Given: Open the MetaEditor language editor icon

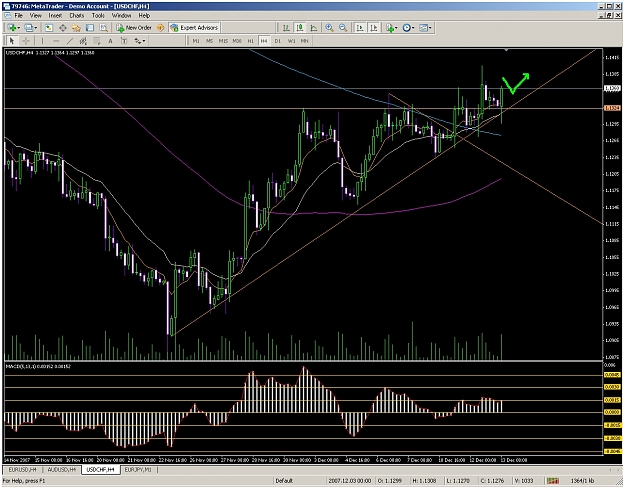Looking at the screenshot, I should coord(161,28).
